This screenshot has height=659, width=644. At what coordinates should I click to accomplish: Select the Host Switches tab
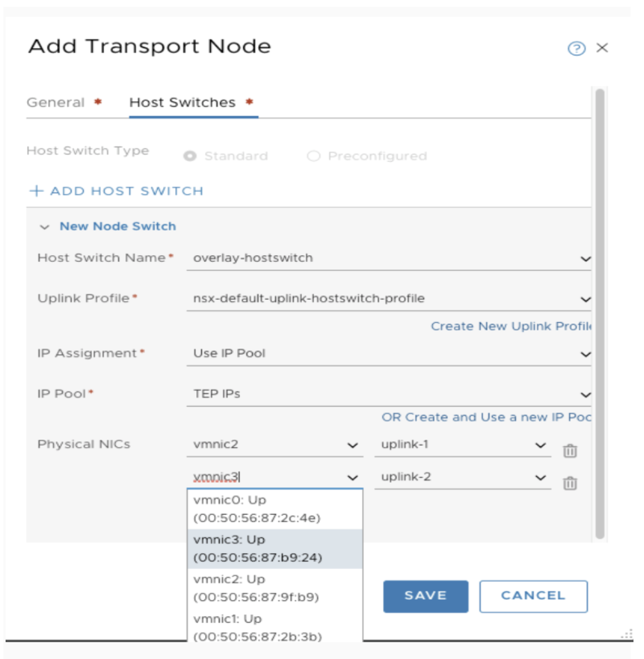[x=182, y=103]
